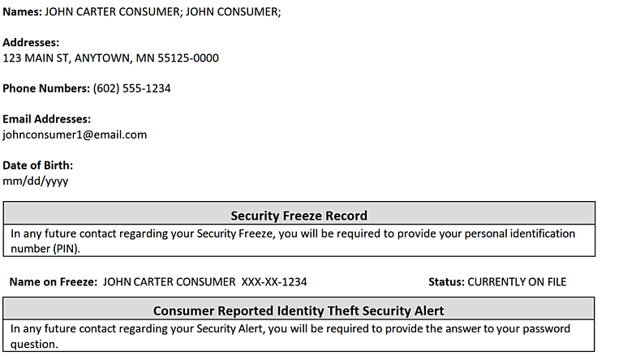
Task: Click the "Date of Birth:" heading
Action: pos(37,165)
